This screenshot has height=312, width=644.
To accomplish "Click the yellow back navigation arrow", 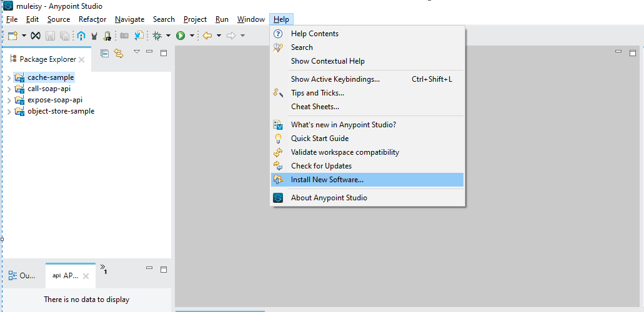I will pyautogui.click(x=207, y=36).
